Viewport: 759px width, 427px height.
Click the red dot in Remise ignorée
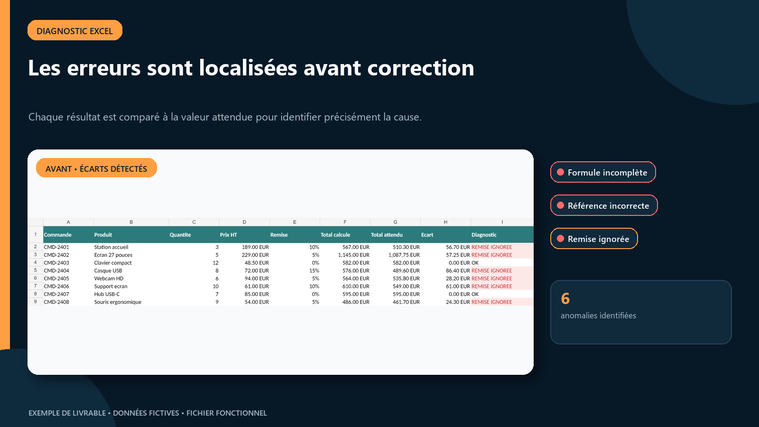[561, 239]
